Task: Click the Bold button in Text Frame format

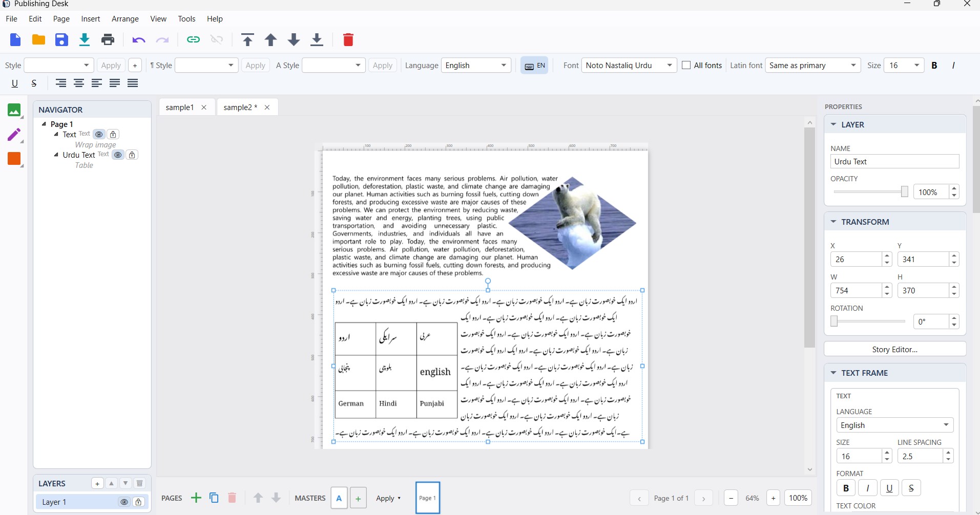Action: point(846,488)
